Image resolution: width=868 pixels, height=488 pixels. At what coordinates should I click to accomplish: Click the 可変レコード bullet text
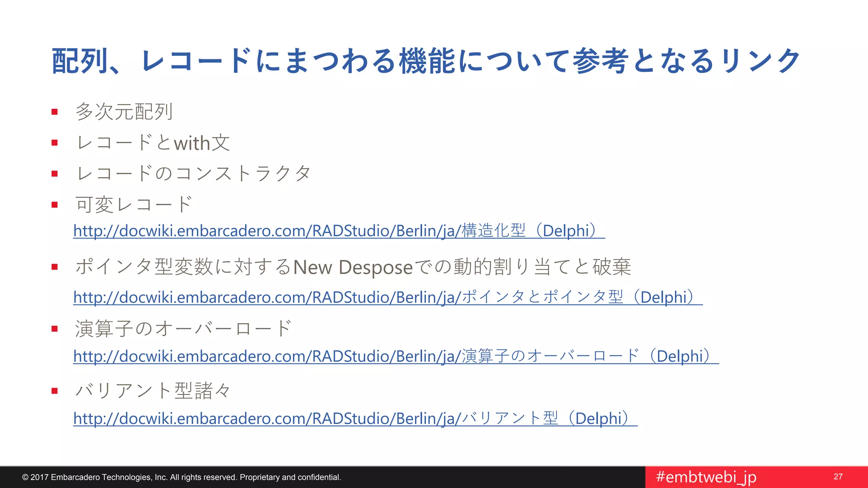[134, 205]
